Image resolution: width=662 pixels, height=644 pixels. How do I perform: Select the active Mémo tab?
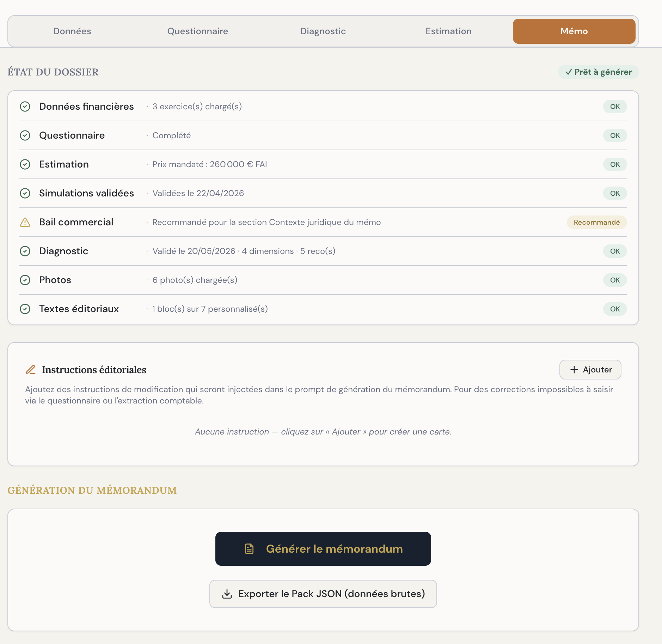click(574, 31)
